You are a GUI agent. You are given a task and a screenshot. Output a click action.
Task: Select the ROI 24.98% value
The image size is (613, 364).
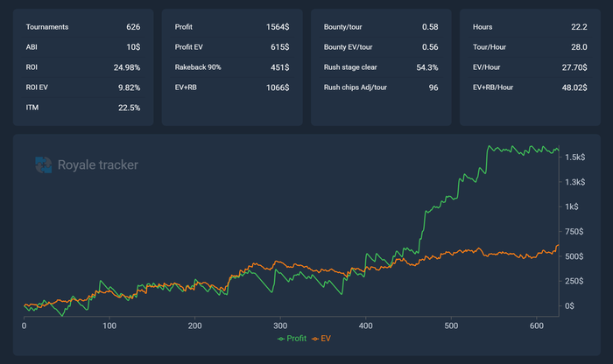(x=127, y=67)
